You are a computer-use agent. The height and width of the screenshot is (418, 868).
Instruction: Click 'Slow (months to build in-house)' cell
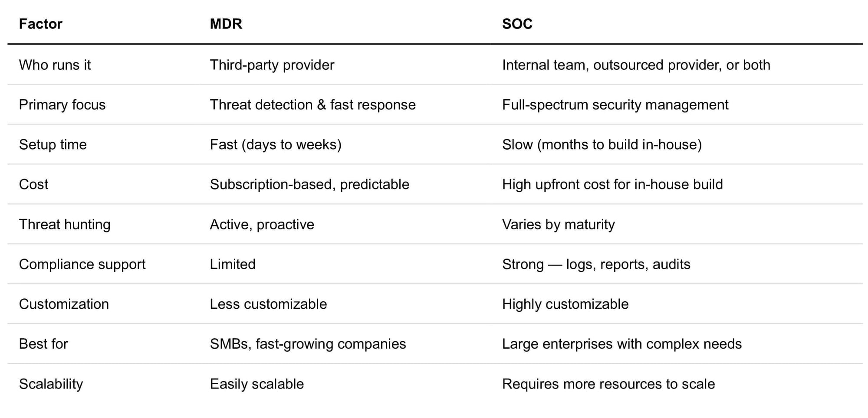coord(602,145)
